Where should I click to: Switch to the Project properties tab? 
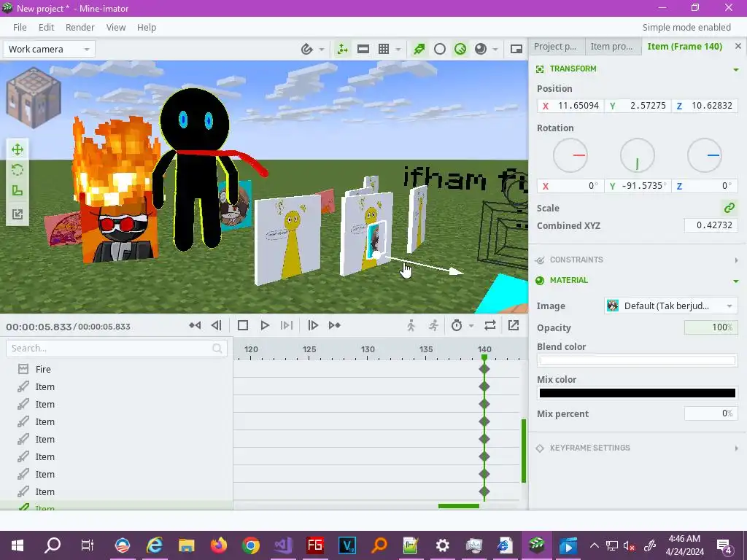click(x=556, y=46)
